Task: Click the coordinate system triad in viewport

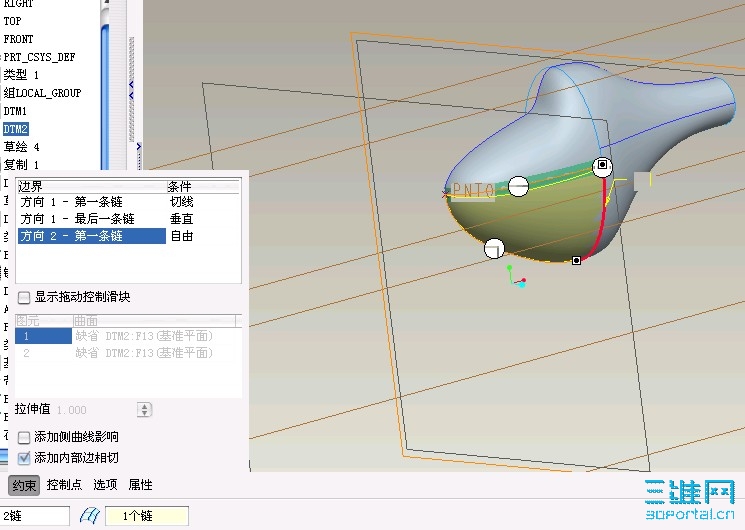Action: pos(516,277)
